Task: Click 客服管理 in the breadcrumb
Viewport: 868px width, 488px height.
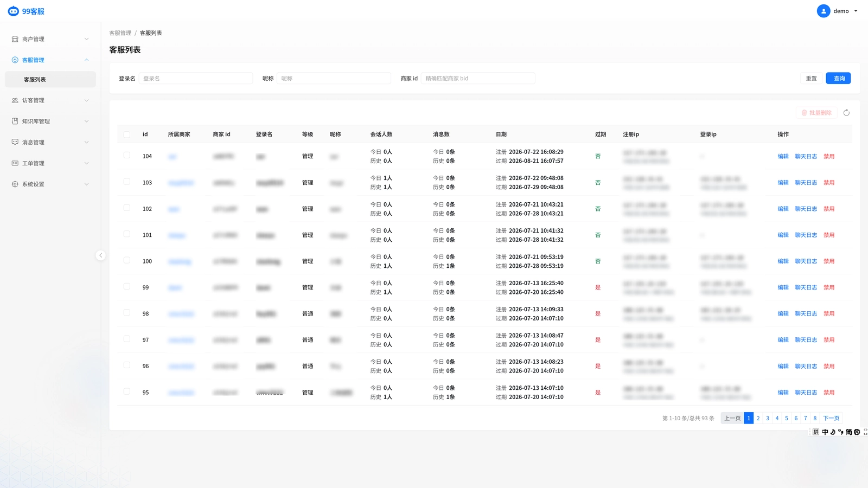Action: 120,33
